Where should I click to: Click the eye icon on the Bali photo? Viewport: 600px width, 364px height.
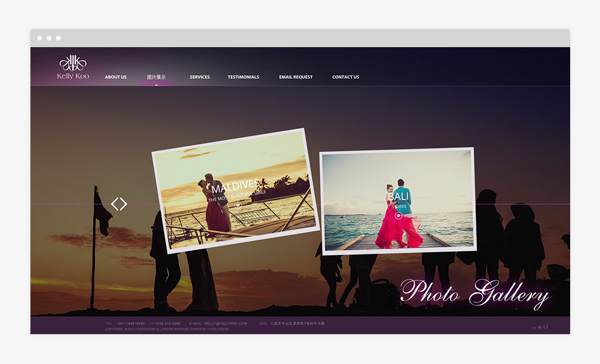tap(398, 215)
